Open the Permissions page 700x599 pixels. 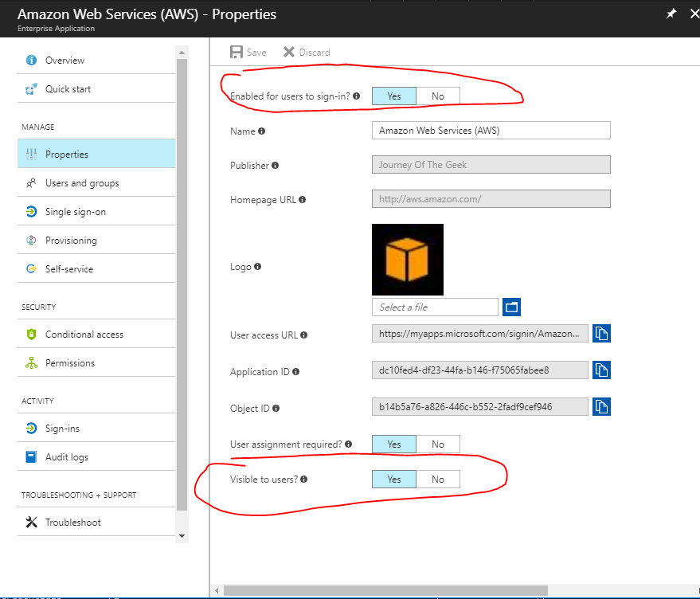point(96,362)
